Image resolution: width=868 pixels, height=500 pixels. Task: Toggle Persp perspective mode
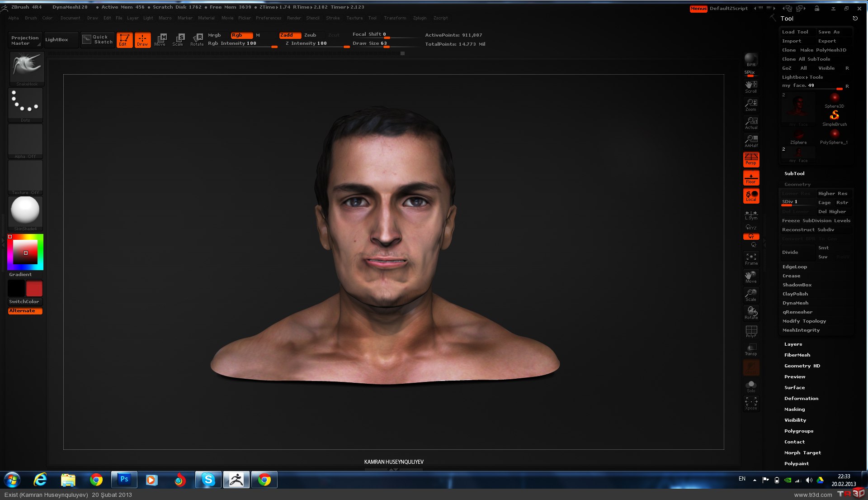tap(751, 159)
